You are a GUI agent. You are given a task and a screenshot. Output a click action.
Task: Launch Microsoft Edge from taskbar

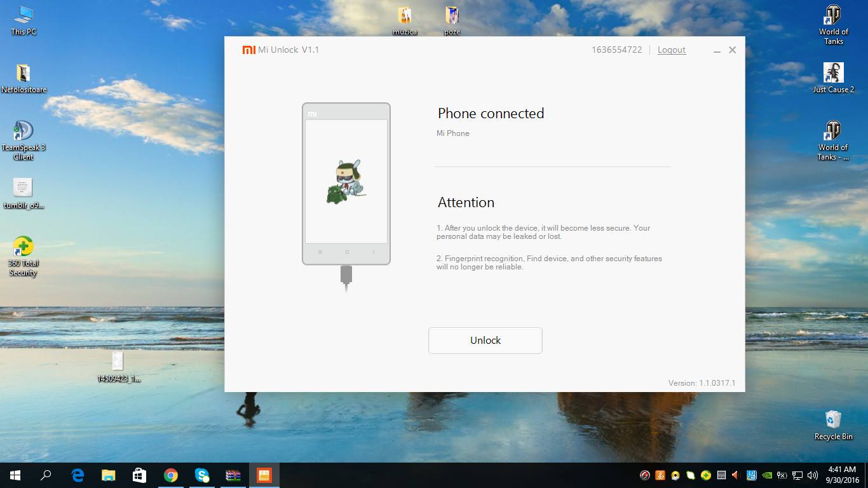click(x=78, y=475)
